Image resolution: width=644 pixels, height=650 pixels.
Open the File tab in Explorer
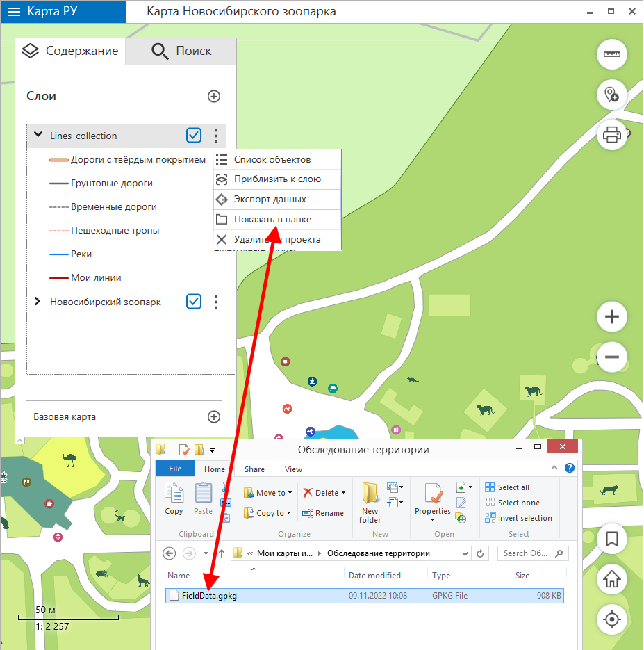point(175,469)
